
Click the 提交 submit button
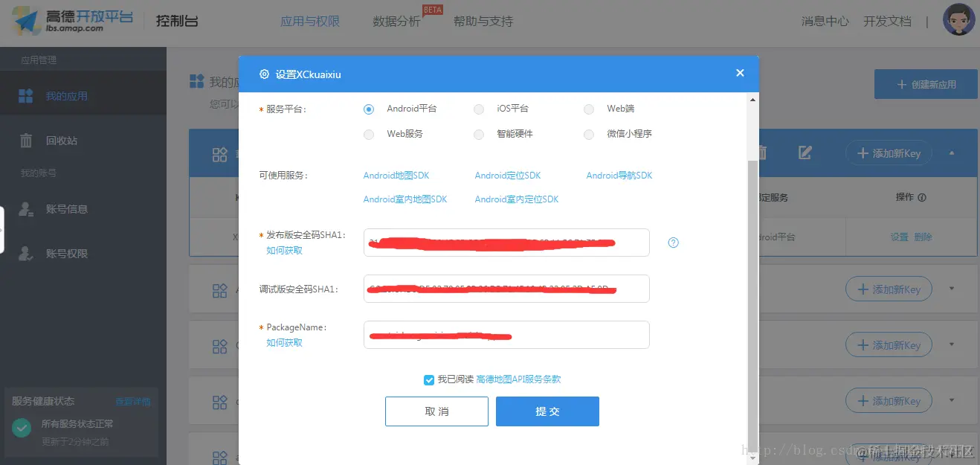pyautogui.click(x=547, y=411)
